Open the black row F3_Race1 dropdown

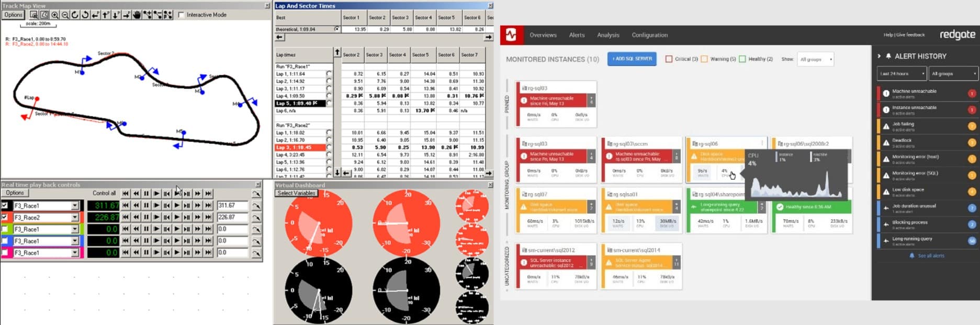coord(75,205)
